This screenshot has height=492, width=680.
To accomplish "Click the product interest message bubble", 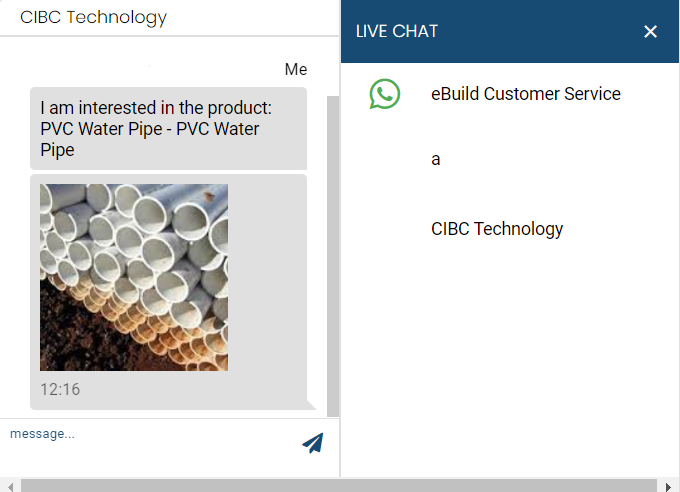I will [168, 129].
